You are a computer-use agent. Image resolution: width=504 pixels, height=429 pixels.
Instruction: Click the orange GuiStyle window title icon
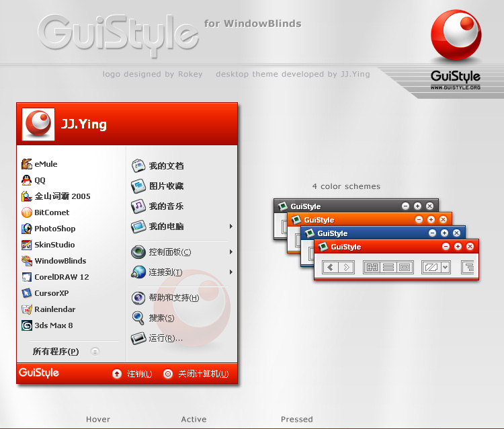(x=296, y=220)
